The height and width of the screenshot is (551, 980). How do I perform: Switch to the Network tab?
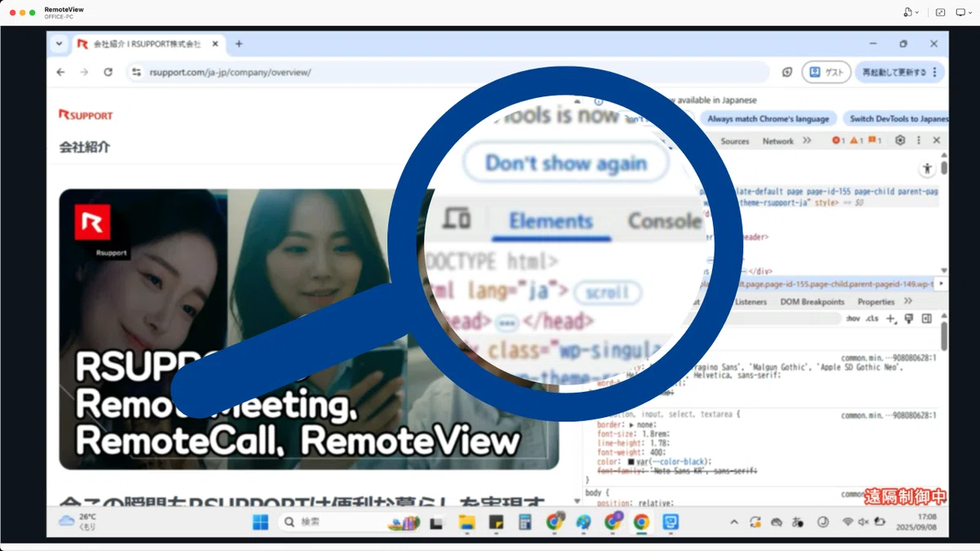(x=778, y=141)
